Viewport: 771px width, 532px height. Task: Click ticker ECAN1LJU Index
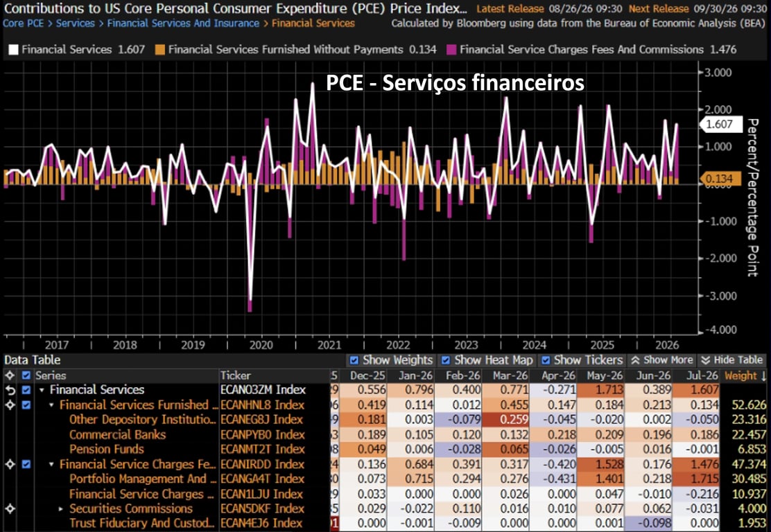point(261,494)
